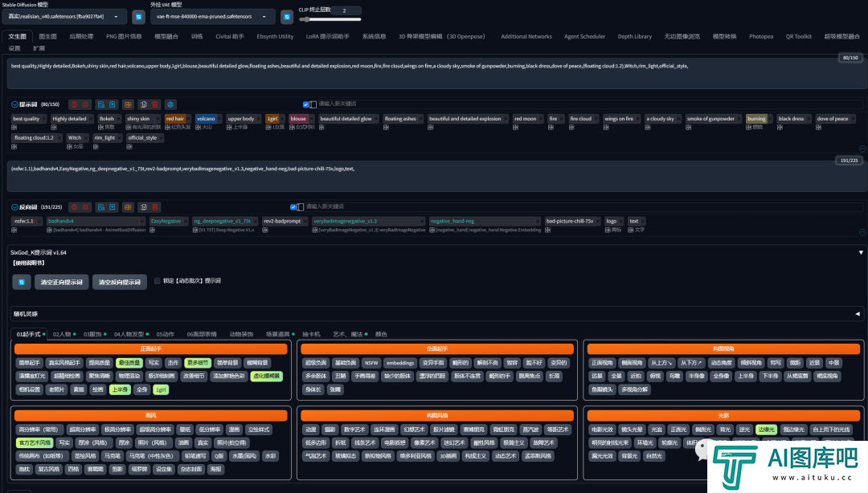Select the 02人物 category tab

tap(62, 334)
